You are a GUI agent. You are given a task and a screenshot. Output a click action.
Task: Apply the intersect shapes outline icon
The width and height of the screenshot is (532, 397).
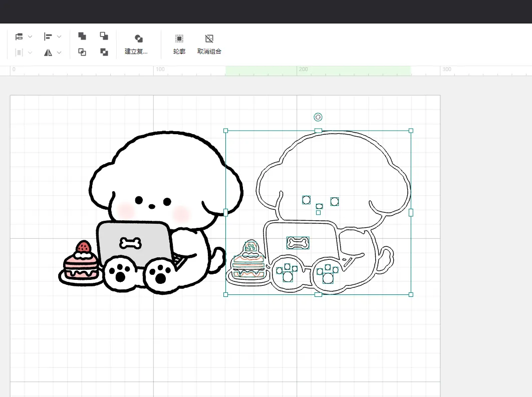point(82,52)
